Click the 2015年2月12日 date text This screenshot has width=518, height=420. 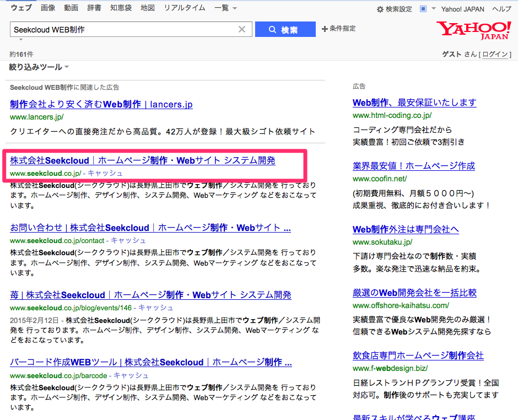tap(34, 320)
